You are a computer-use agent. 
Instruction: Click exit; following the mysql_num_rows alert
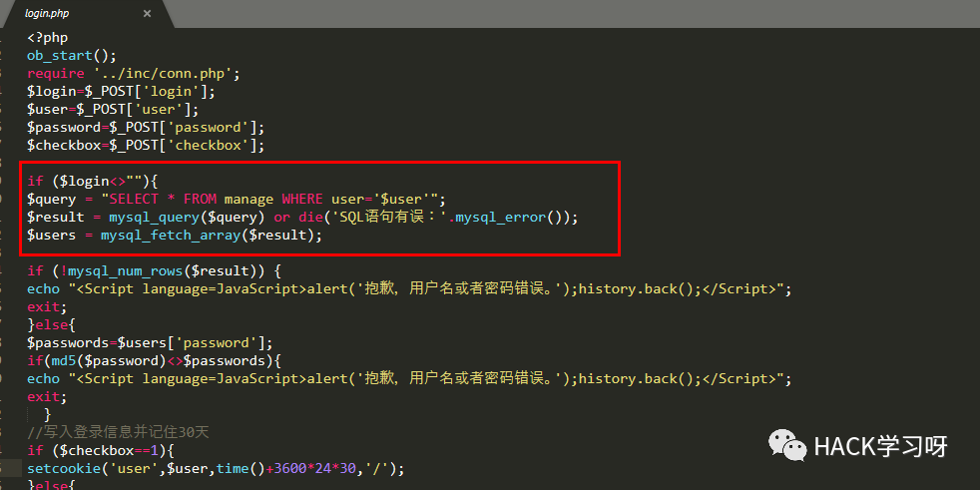point(47,307)
